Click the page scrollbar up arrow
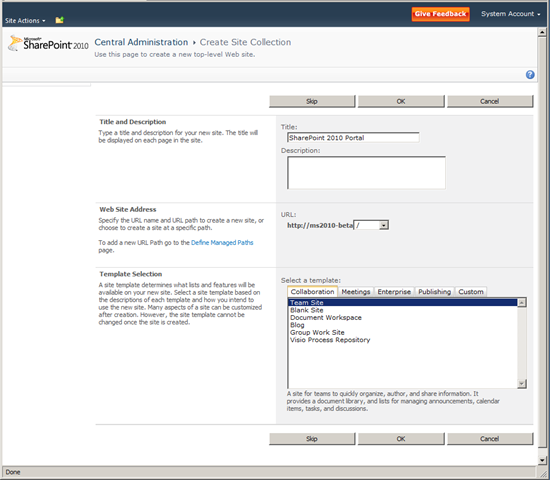Screen dimensions: 550x480 (x=542, y=32)
